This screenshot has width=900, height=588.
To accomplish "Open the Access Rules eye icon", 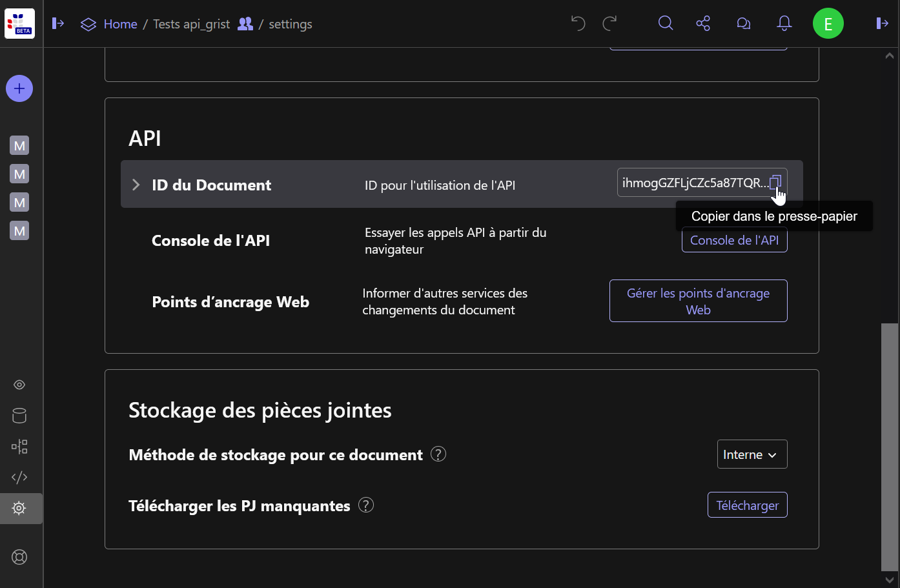I will (x=19, y=385).
